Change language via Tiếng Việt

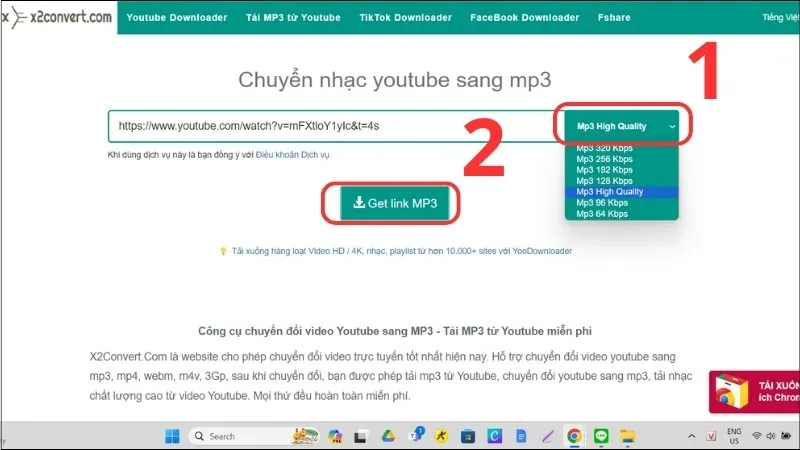781,17
